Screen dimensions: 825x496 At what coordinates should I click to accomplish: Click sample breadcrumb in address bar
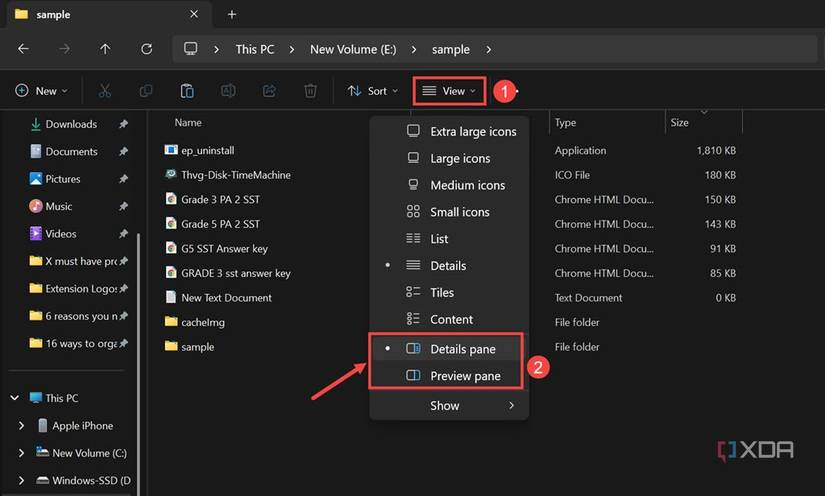[x=451, y=49]
